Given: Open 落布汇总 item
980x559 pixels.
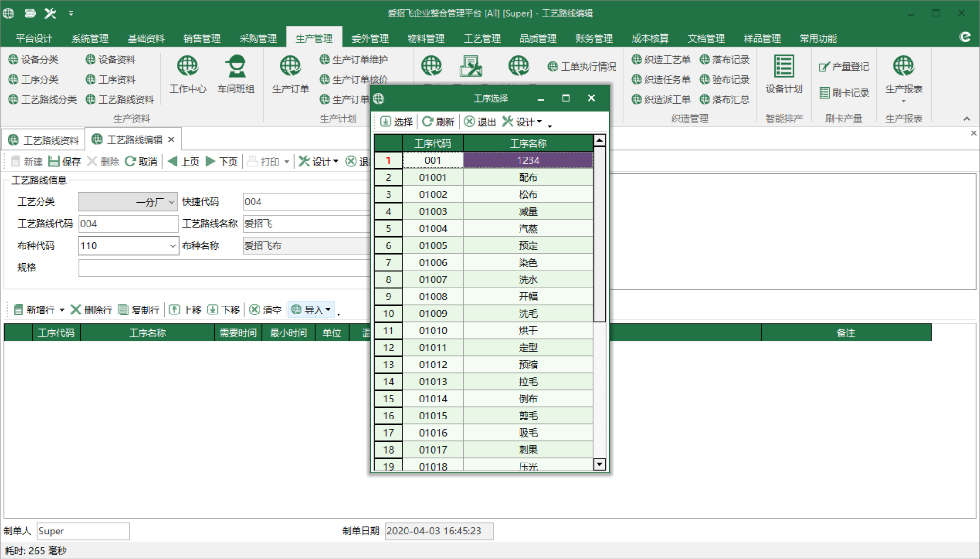Looking at the screenshot, I should [725, 99].
